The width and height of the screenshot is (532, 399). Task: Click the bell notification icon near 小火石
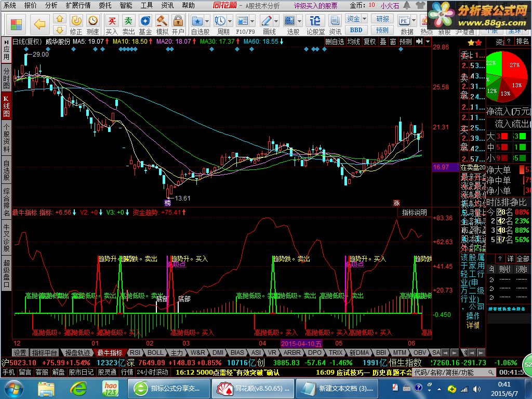pos(406,5)
